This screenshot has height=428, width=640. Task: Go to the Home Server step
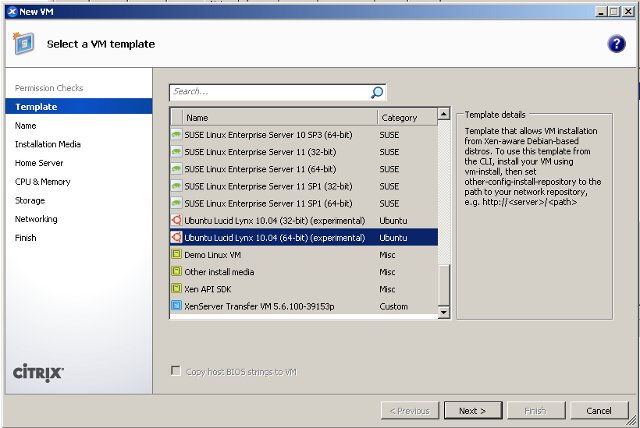pos(39,163)
